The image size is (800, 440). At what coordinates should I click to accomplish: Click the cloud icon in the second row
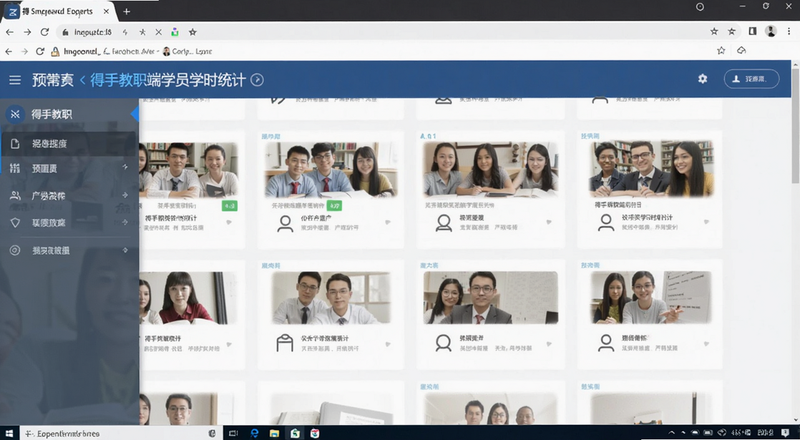pyautogui.click(x=741, y=50)
